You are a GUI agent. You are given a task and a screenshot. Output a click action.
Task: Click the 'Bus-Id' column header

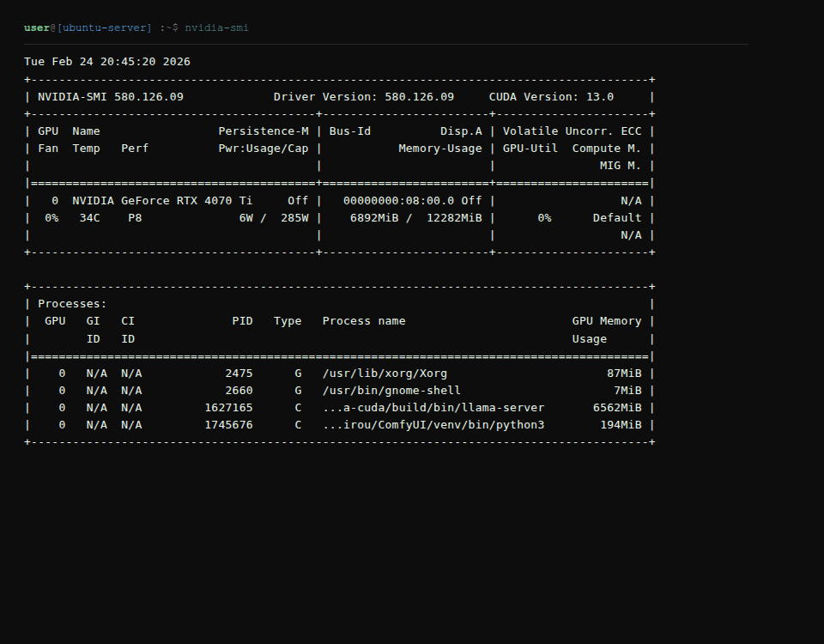click(350, 131)
